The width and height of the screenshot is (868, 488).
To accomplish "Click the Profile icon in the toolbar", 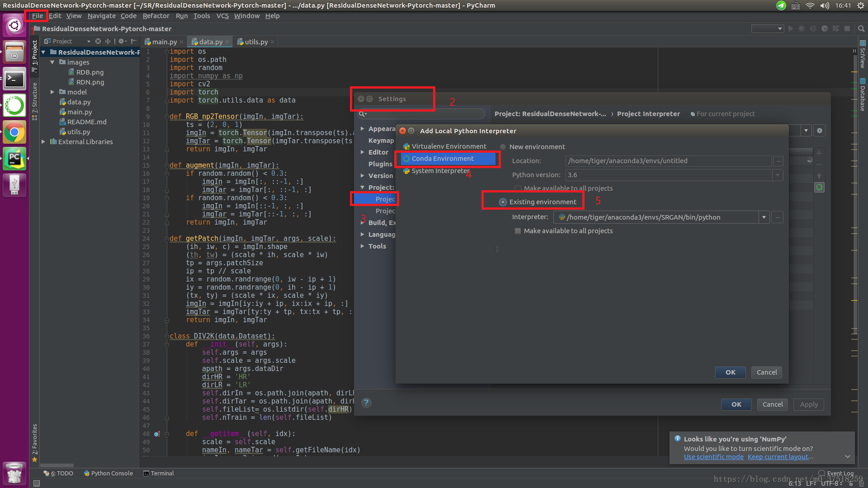I will coord(825,28).
